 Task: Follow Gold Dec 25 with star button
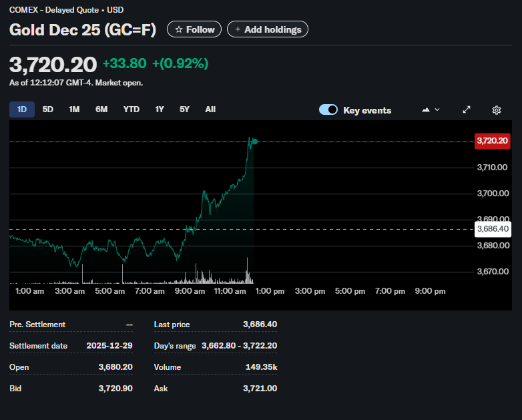coord(194,29)
